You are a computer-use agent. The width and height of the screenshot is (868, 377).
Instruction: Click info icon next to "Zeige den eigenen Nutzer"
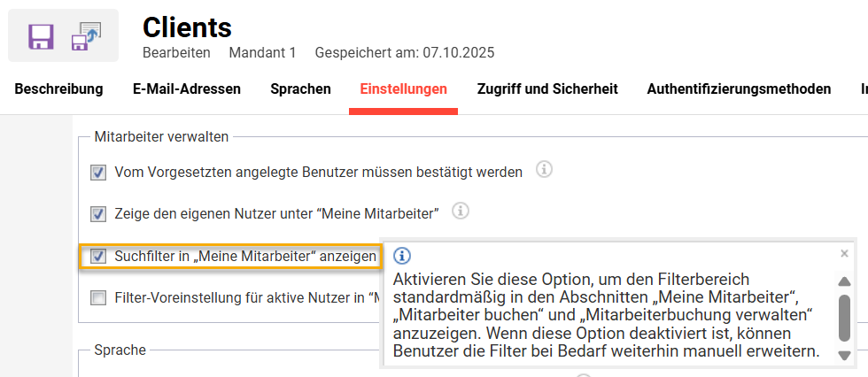coord(460,212)
